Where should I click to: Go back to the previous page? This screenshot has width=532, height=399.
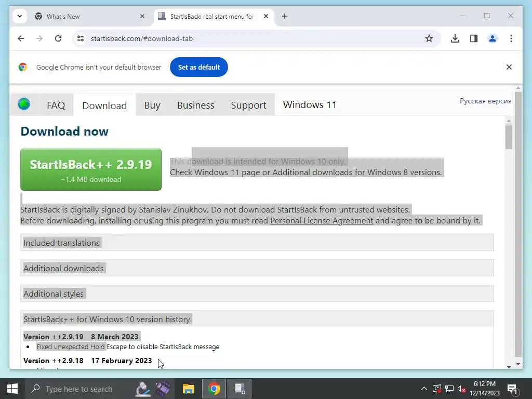[21, 38]
